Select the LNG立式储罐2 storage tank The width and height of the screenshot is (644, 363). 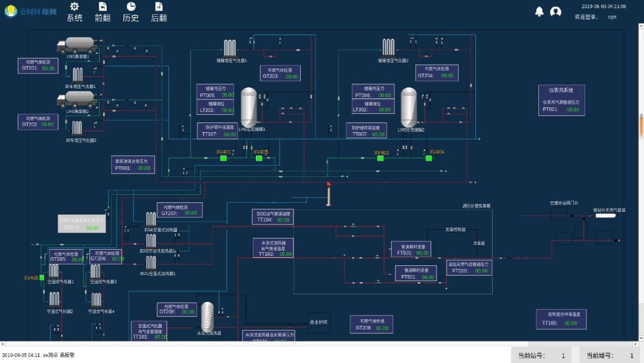409,107
